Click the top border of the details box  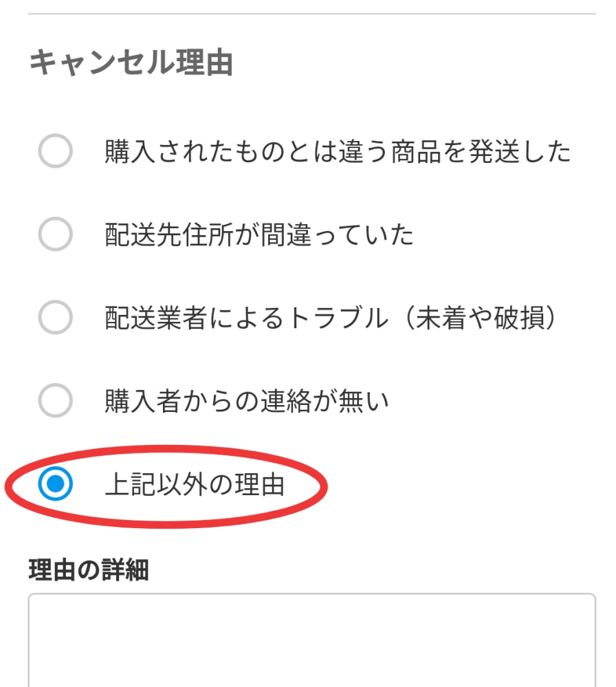point(311,595)
